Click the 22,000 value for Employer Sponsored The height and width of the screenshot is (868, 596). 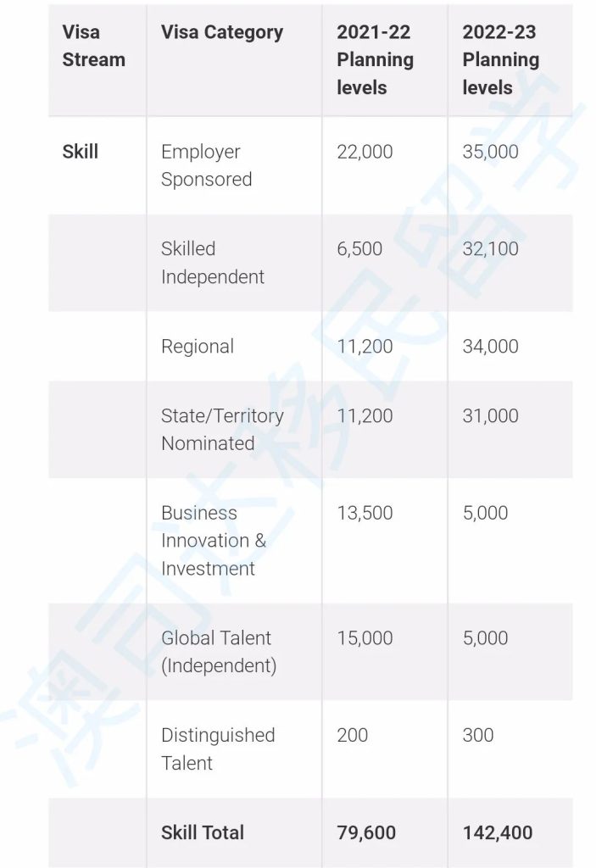[365, 152]
